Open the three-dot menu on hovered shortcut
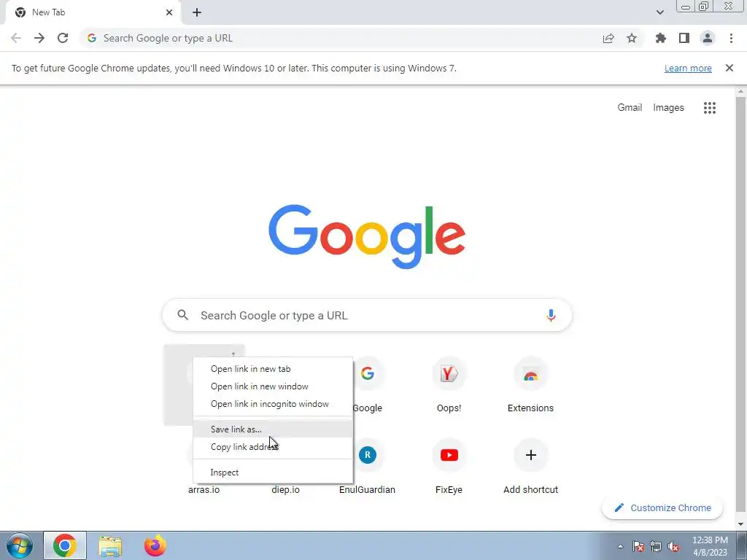Screen dimensions: 747x560 point(233,354)
